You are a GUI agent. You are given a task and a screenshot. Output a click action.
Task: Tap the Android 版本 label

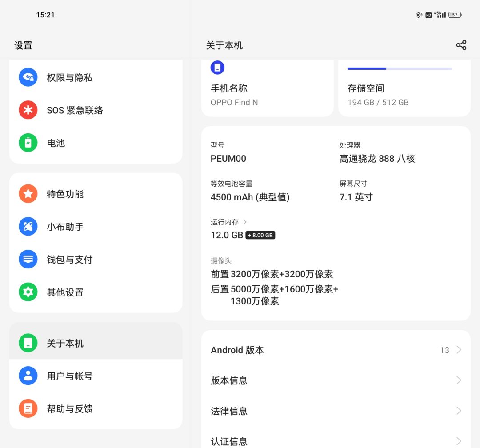(237, 350)
